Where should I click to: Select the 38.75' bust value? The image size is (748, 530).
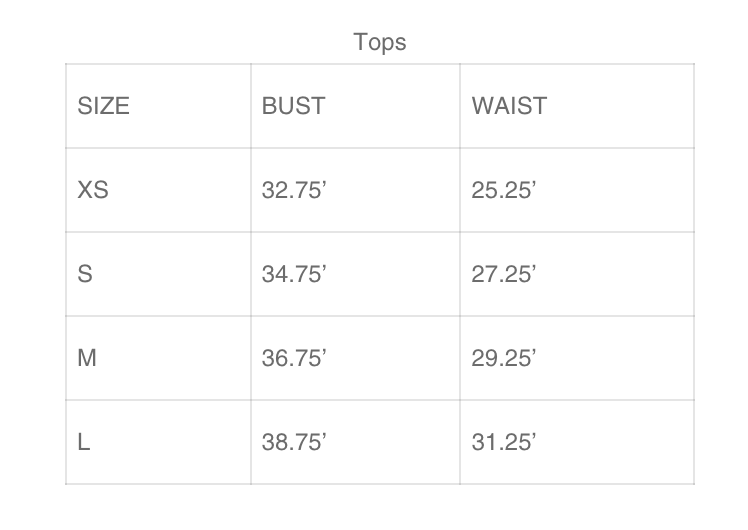pos(294,442)
